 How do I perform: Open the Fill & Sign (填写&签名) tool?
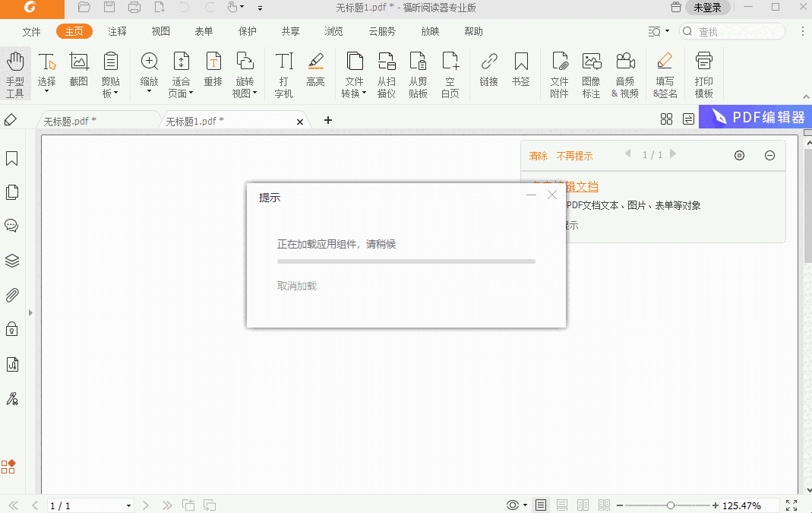pos(665,74)
